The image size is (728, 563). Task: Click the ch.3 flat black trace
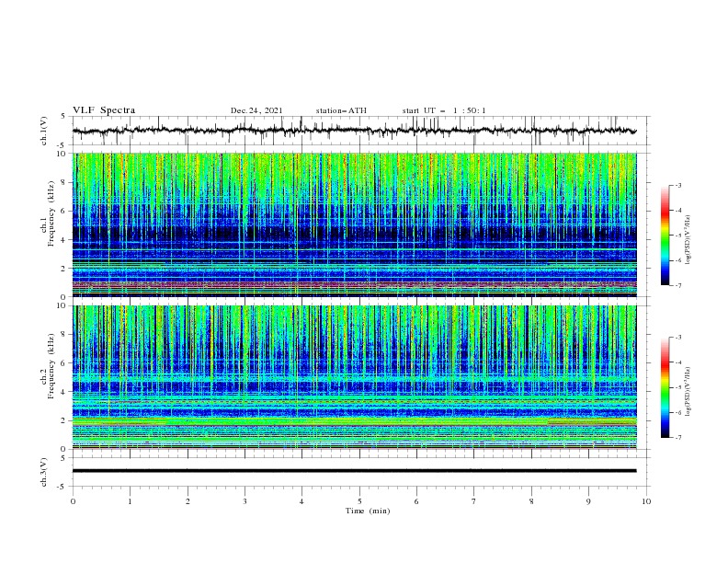[x=354, y=471]
